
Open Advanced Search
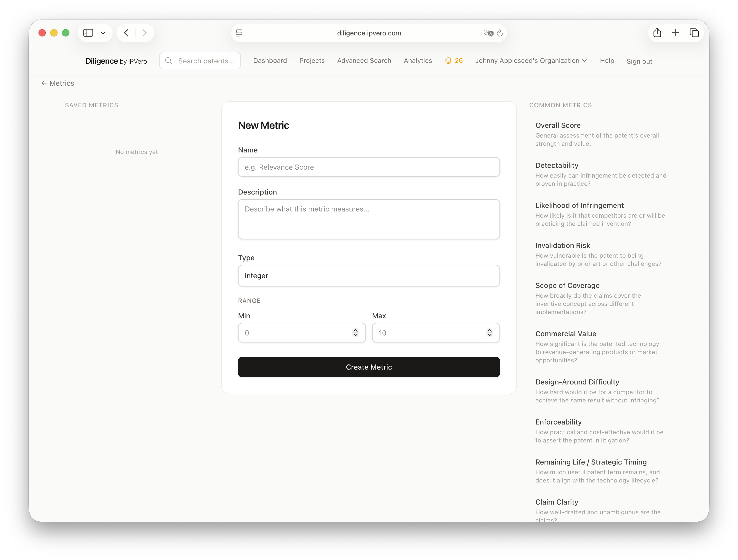tap(364, 61)
